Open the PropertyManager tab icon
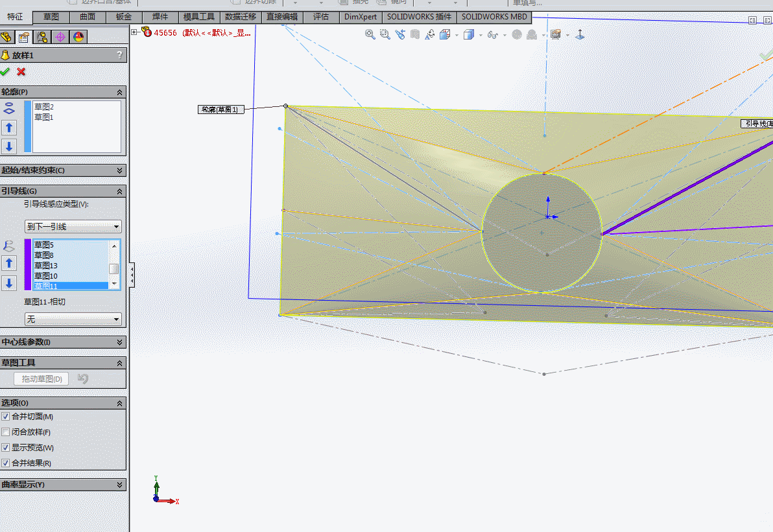This screenshot has width=773, height=532. [23, 37]
